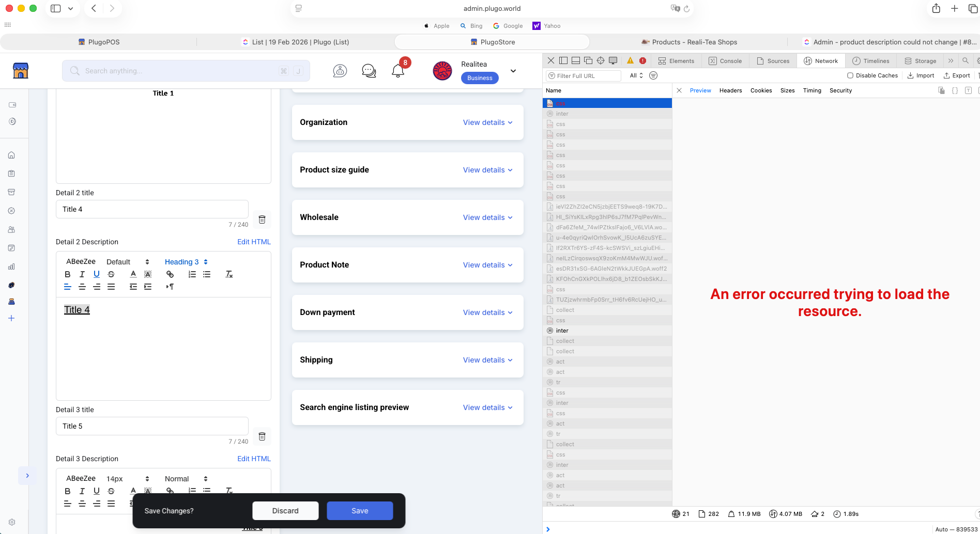Open the Heading 3 style dropdown
980x534 pixels.
(186, 262)
